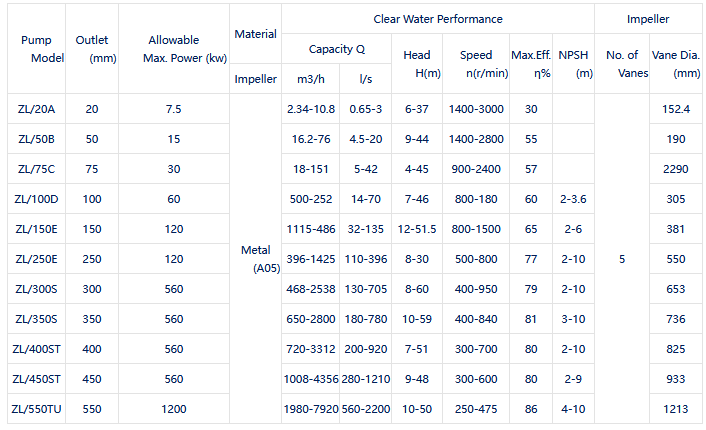
Task: Select the ZL/300S model cell
Action: [36, 289]
